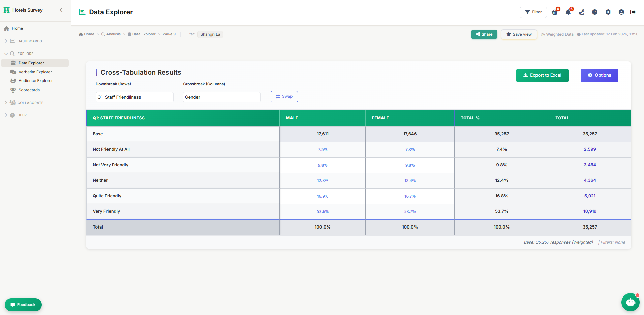Image resolution: width=644 pixels, height=315 pixels.
Task: View the 6 unread notifications
Action: click(x=568, y=12)
